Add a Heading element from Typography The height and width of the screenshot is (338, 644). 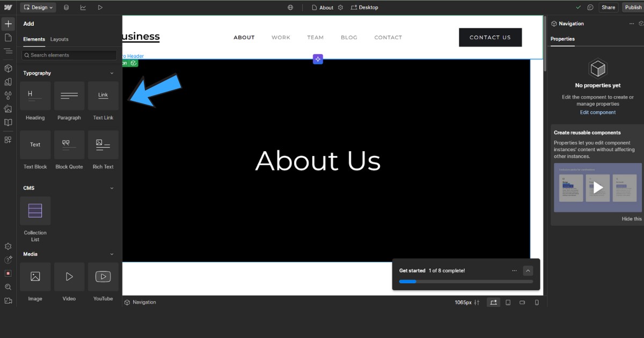click(x=35, y=96)
